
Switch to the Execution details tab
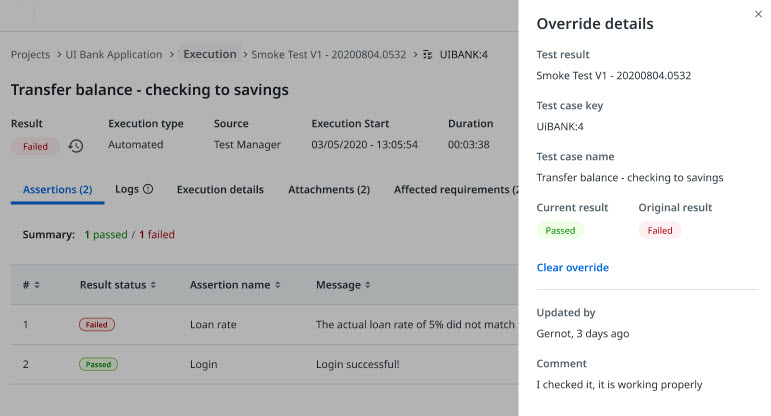[x=220, y=189]
